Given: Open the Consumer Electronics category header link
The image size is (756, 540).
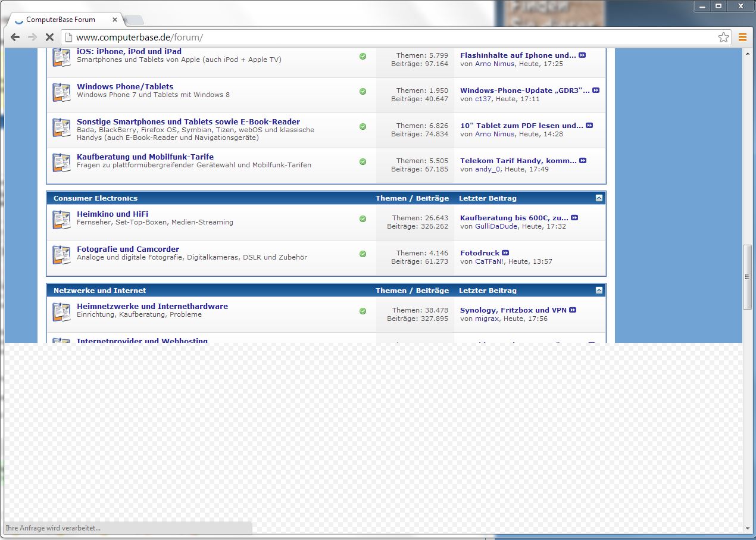Looking at the screenshot, I should tap(95, 198).
